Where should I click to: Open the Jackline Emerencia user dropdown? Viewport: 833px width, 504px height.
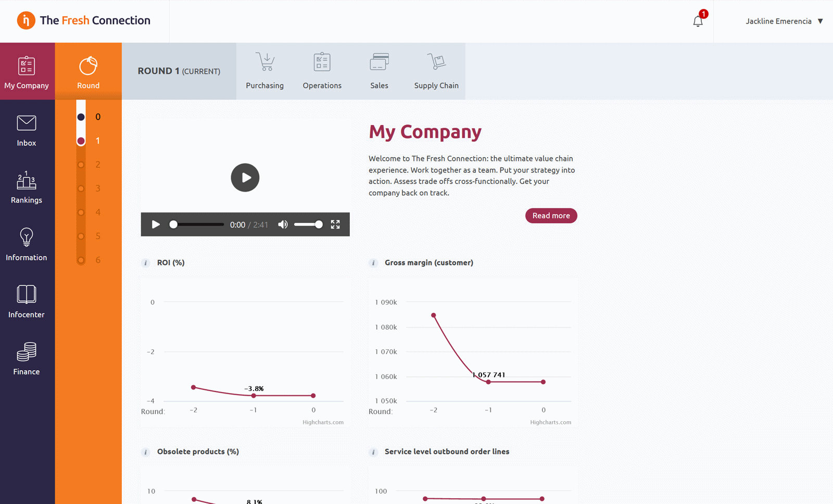[784, 21]
